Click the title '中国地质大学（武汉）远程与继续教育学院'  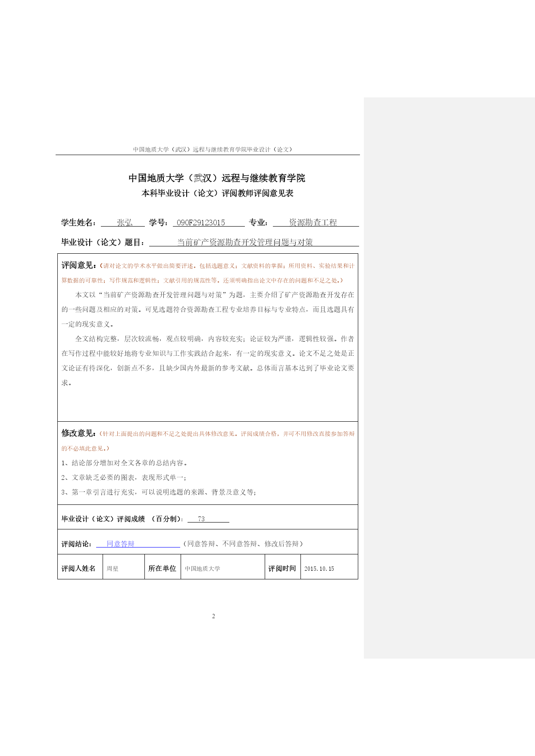[217, 178]
